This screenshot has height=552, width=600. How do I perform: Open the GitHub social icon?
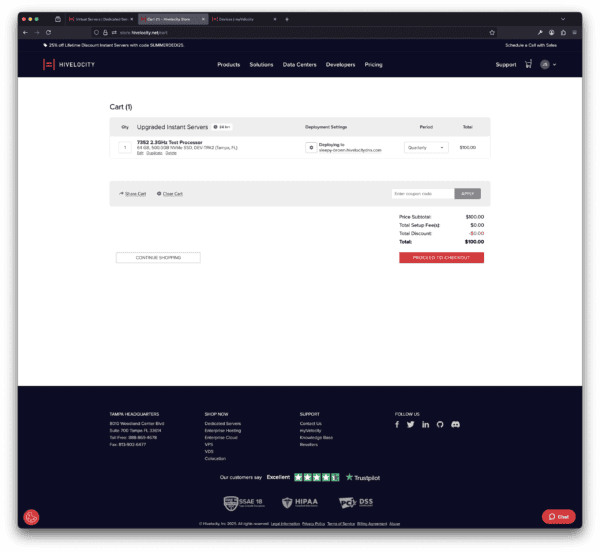pos(440,424)
